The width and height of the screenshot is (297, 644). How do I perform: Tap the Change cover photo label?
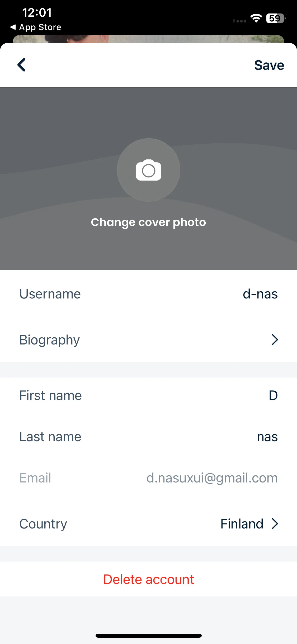(x=148, y=222)
